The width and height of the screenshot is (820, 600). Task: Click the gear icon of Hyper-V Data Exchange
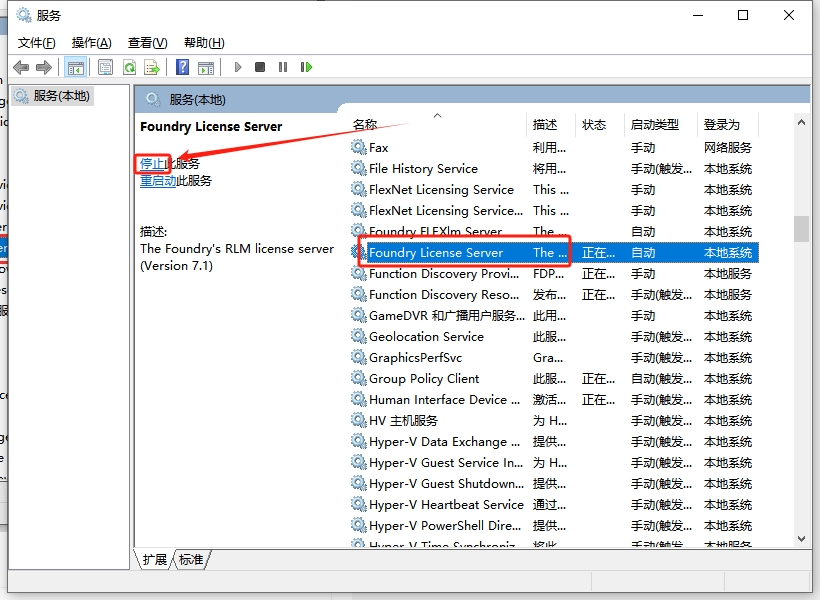(x=358, y=441)
